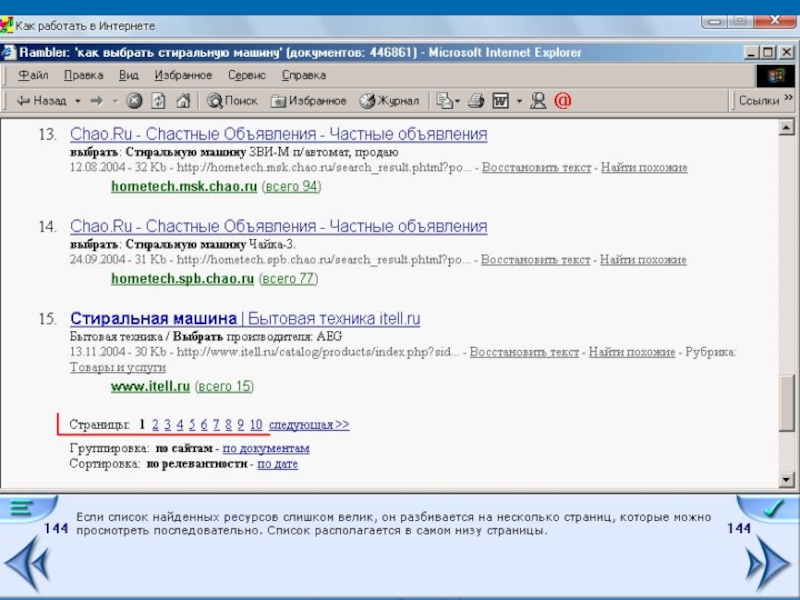Open the Правка menu
800x600 pixels.
click(x=84, y=76)
